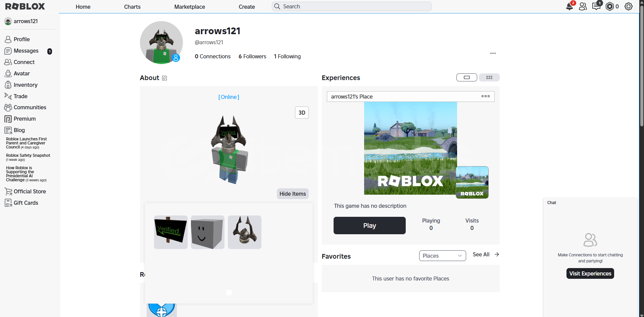Open the chat messages icon in header
Image resolution: width=644 pixels, height=317 pixels.
pyautogui.click(x=596, y=6)
